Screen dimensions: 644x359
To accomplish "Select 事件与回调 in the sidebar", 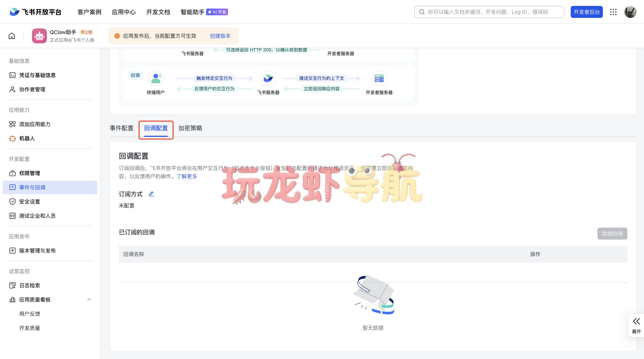I will 50,187.
